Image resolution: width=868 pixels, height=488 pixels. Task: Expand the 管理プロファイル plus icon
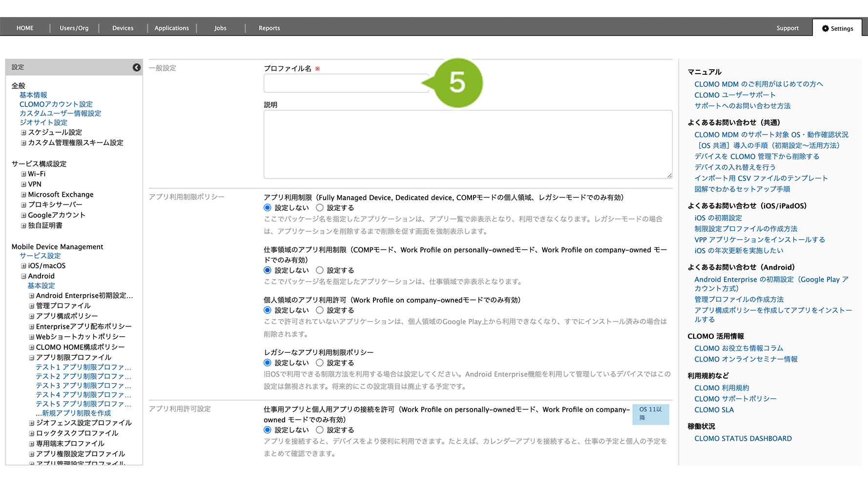click(31, 306)
